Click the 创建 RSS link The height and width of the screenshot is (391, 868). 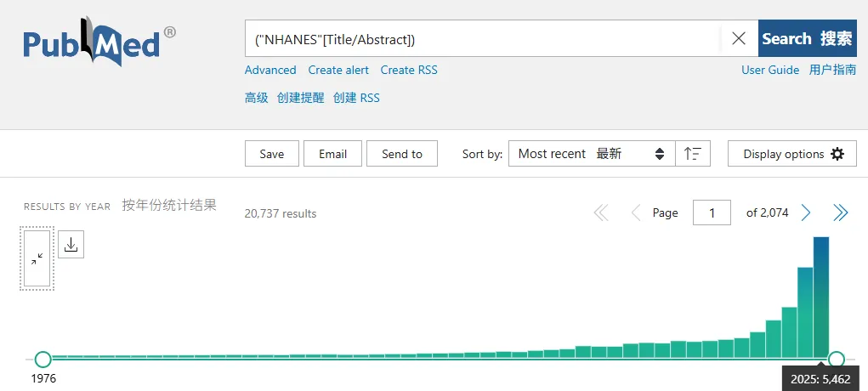356,98
